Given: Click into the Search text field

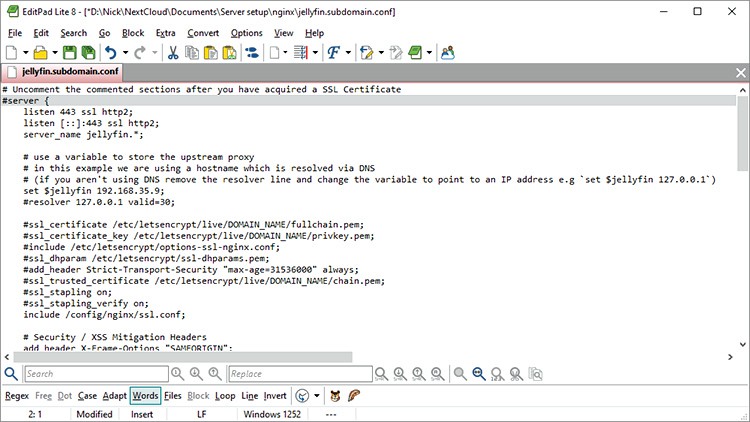Looking at the screenshot, I should (96, 374).
